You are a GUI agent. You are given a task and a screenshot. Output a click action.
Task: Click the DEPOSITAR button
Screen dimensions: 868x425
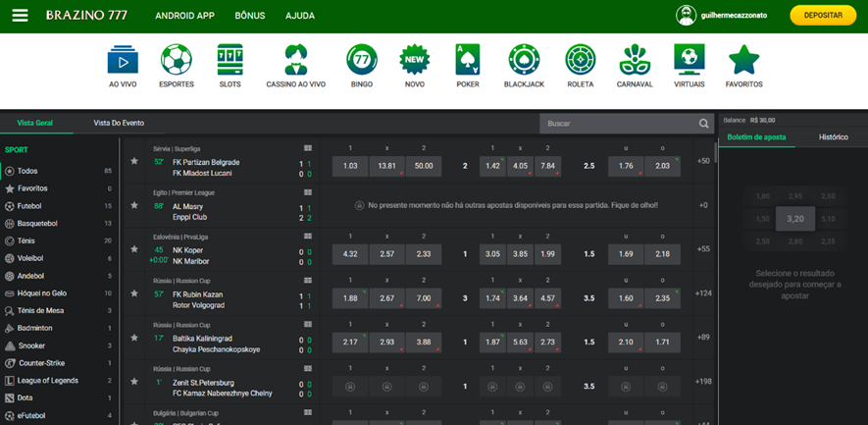coord(823,16)
